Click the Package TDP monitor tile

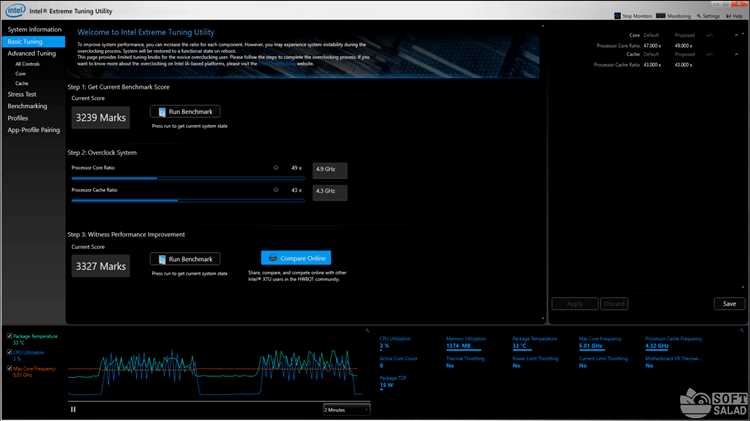[393, 382]
